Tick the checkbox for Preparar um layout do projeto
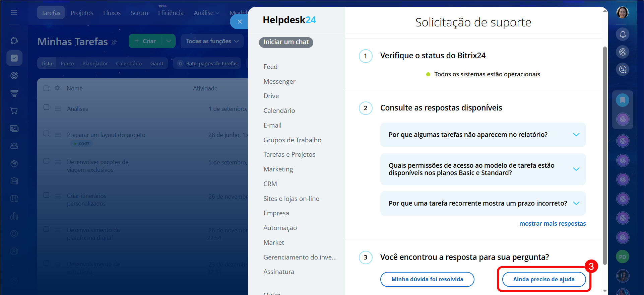Viewport: 644px width, 295px height. pyautogui.click(x=47, y=134)
